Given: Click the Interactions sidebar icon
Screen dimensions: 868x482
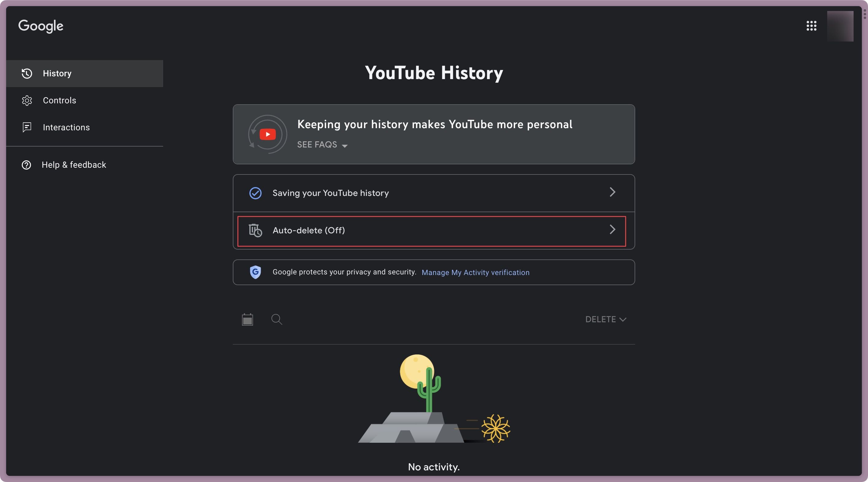Looking at the screenshot, I should (x=26, y=127).
